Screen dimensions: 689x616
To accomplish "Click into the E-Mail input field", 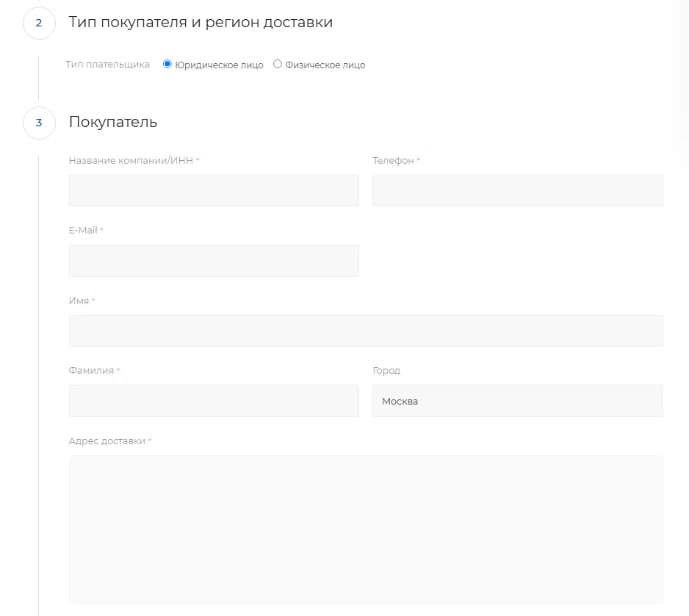I will point(214,261).
